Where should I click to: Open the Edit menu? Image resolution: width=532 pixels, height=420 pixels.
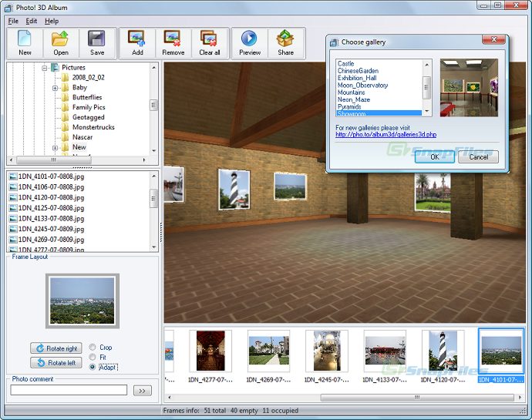tap(31, 21)
